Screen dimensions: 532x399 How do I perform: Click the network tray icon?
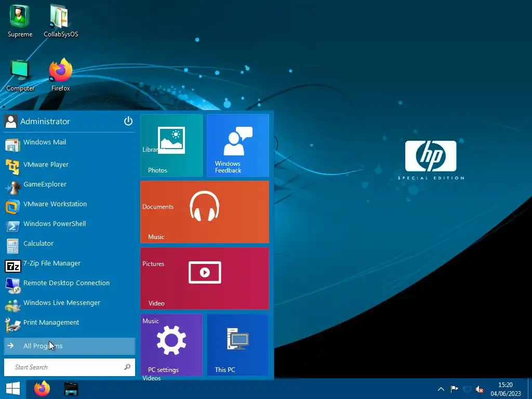[x=467, y=389]
